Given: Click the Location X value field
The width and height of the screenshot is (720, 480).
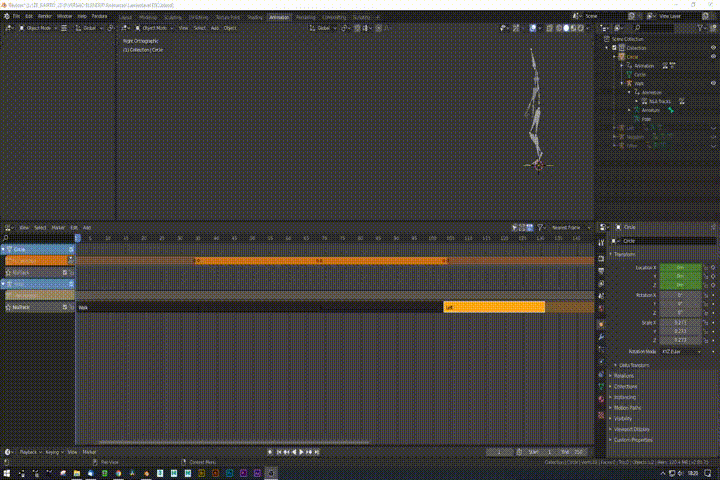Looking at the screenshot, I should [x=681, y=267].
